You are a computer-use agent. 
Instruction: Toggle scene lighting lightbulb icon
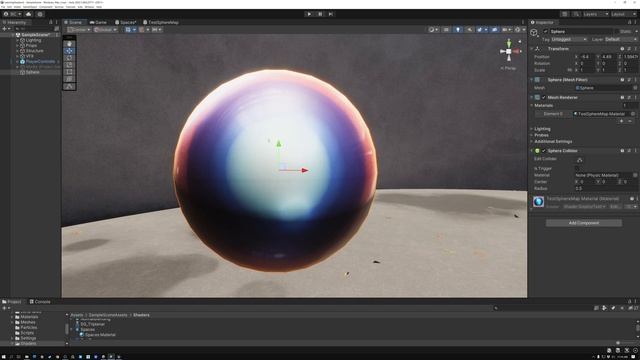(458, 29)
